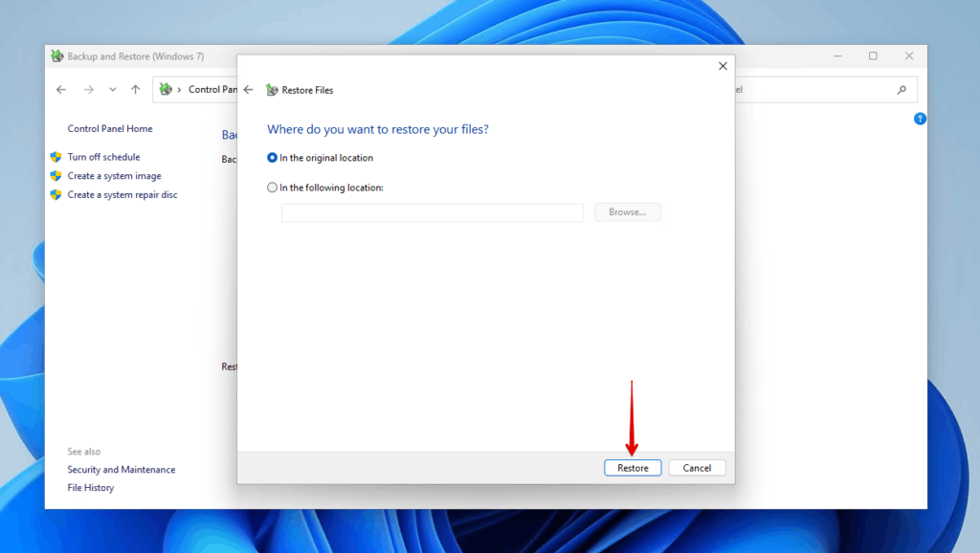
Task: Cancel the Restore Files dialog
Action: 697,467
